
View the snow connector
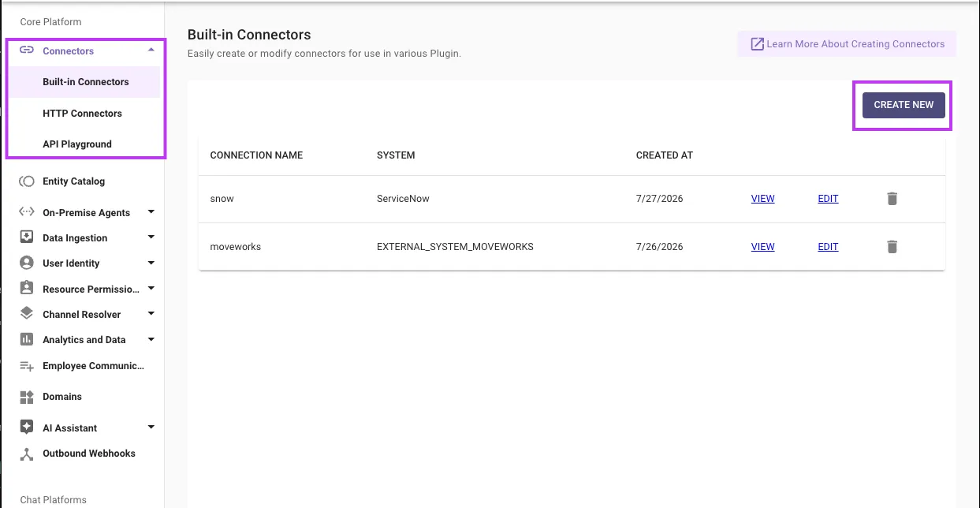point(762,199)
